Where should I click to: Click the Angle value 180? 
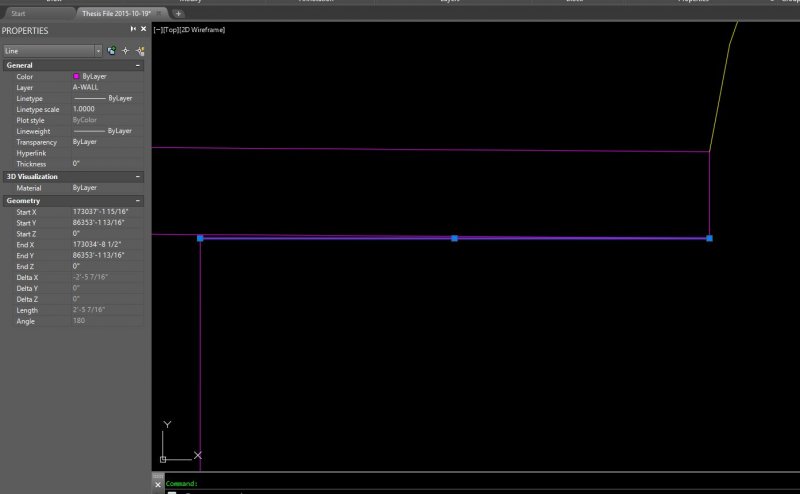point(108,321)
